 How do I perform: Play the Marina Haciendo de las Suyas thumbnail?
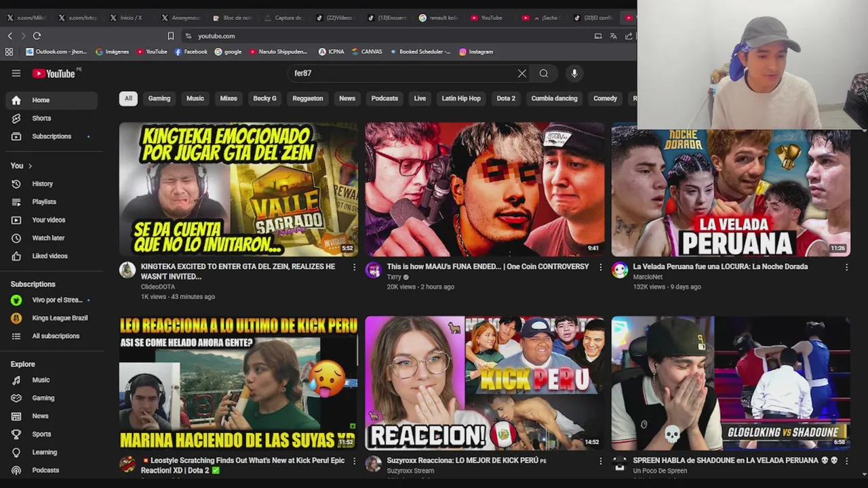(239, 383)
